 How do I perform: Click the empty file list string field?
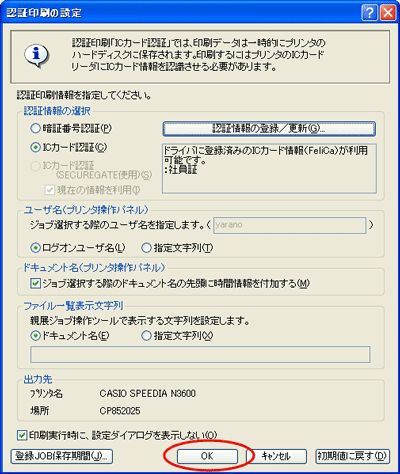[200, 355]
